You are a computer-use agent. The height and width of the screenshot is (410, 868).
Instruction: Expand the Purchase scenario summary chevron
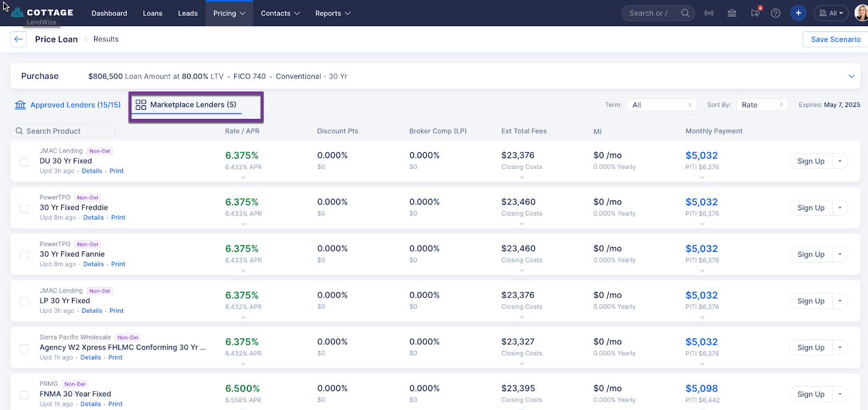(851, 76)
